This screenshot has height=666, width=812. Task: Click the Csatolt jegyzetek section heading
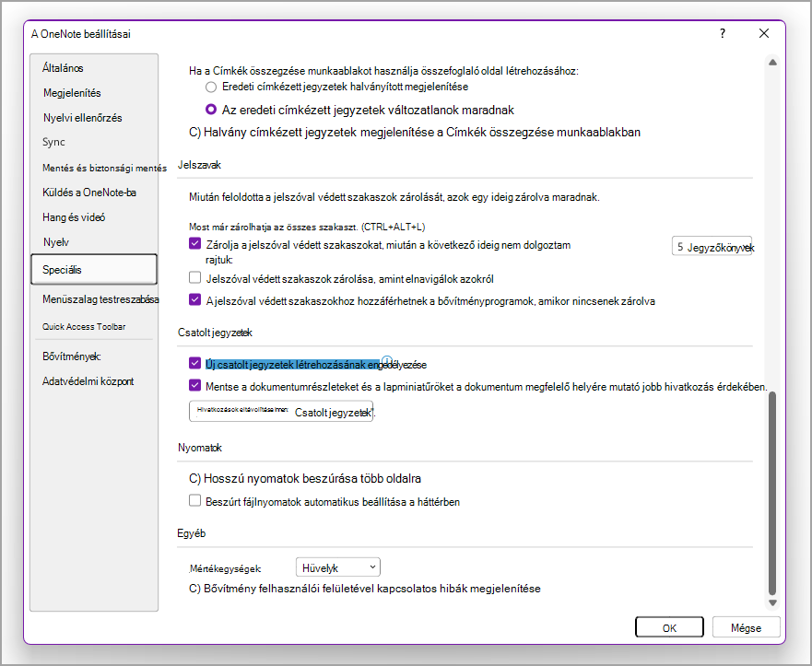click(215, 333)
